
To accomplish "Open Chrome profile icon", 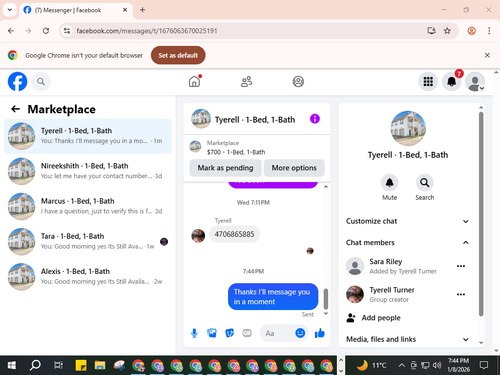I will pyautogui.click(x=471, y=31).
